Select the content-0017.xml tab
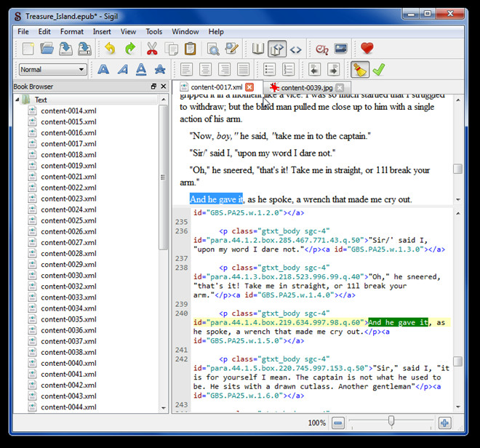The height and width of the screenshot is (448, 480). 217,87
